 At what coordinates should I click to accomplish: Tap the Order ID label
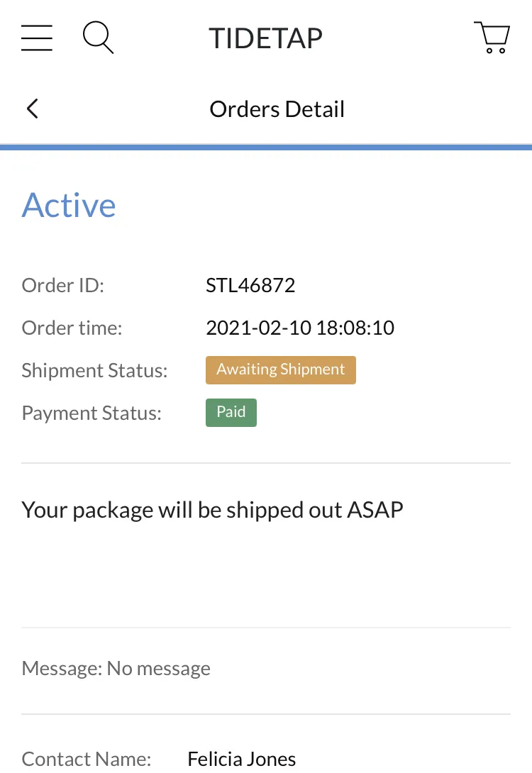pyautogui.click(x=63, y=285)
